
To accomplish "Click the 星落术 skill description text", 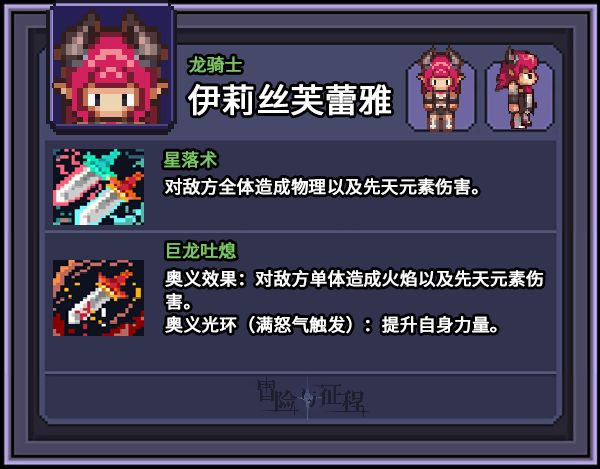I will (322, 187).
